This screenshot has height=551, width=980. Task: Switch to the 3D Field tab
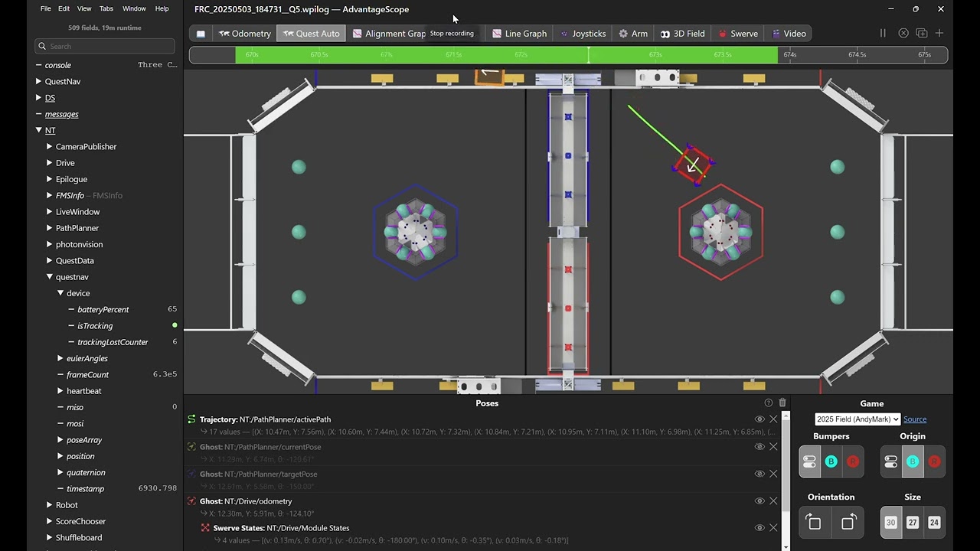tap(682, 34)
